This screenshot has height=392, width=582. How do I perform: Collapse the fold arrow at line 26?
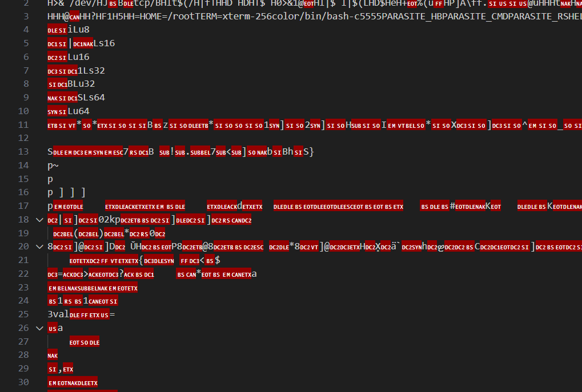[x=39, y=328]
